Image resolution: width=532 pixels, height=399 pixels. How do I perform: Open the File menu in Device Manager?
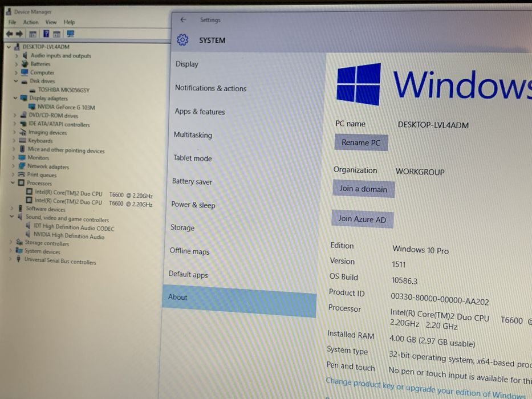[x=12, y=22]
